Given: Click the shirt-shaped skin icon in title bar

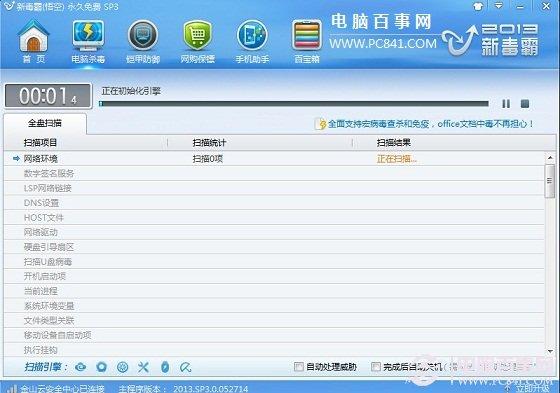Looking at the screenshot, I should pos(478,6).
